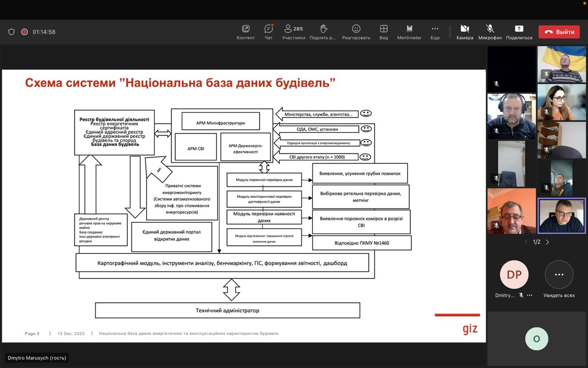Viewport: 588px width, 368px height.
Task: Select video tile of man in car
Action: pos(561,178)
